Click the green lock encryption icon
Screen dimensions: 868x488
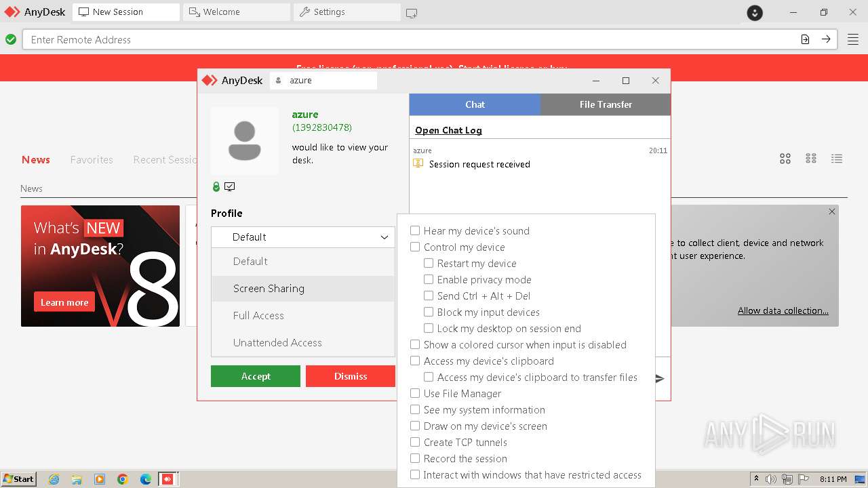pos(216,186)
